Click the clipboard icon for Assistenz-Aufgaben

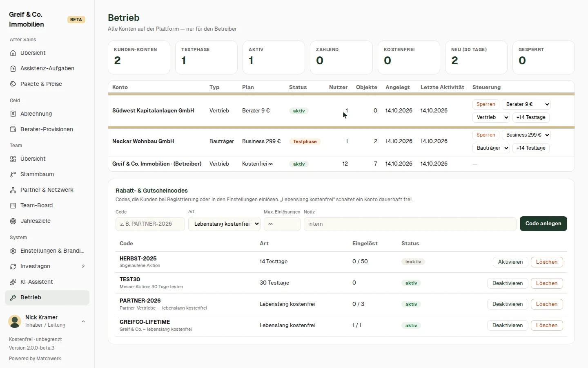click(13, 69)
